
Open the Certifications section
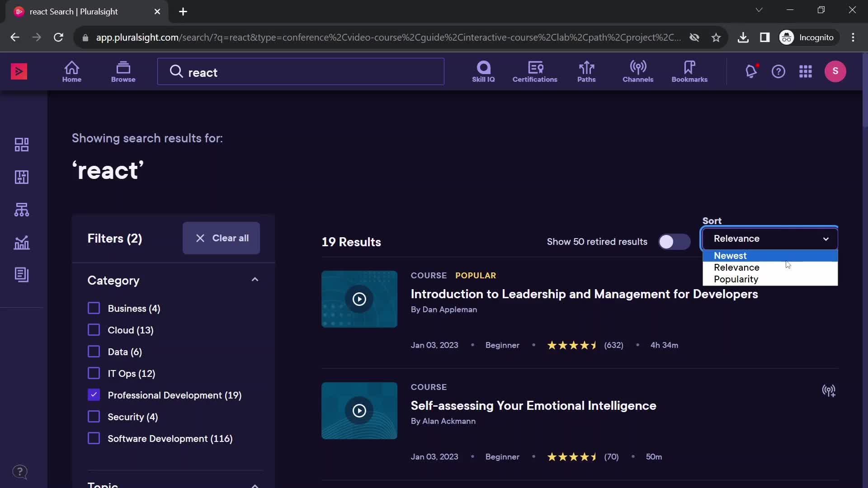[535, 71]
